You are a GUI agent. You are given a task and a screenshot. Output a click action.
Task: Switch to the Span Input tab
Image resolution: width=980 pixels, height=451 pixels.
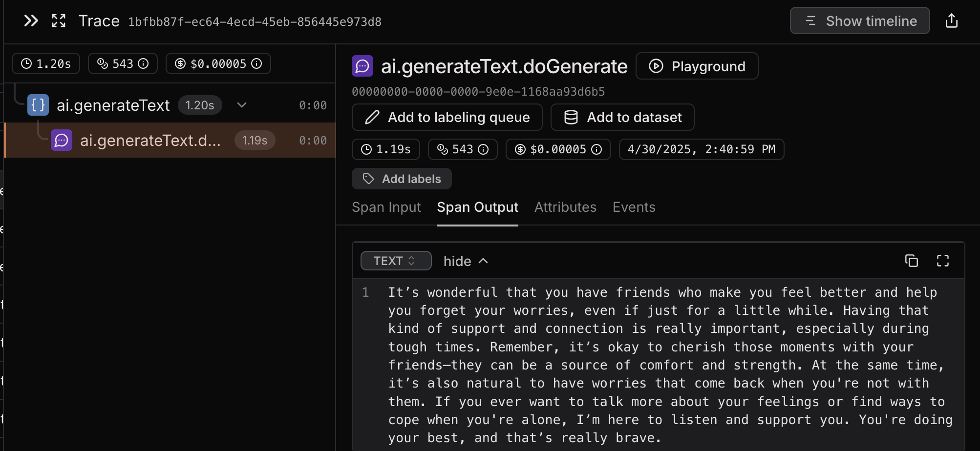pyautogui.click(x=386, y=207)
